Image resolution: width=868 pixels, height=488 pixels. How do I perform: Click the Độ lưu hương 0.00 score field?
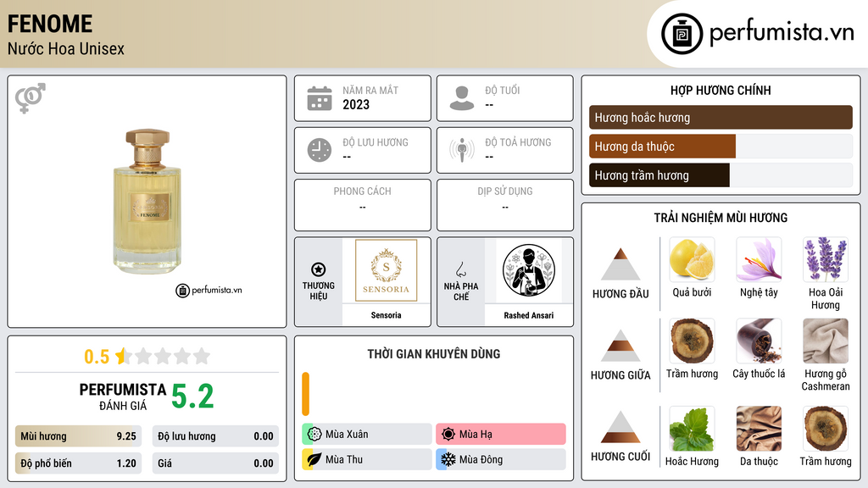point(215,436)
